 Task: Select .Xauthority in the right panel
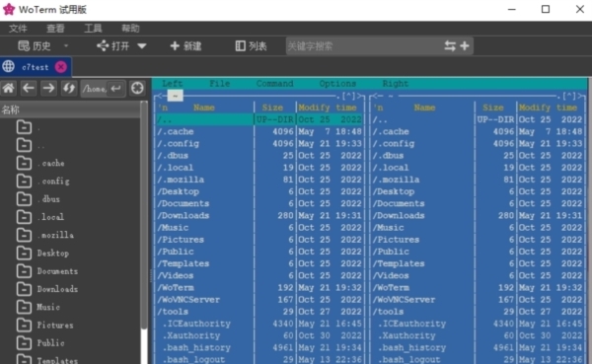(478, 335)
